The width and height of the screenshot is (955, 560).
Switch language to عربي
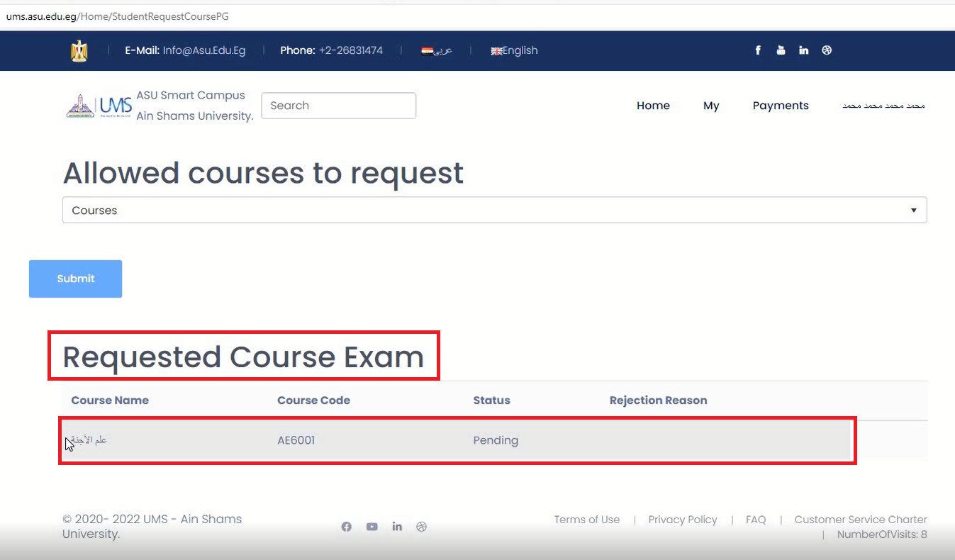click(x=436, y=50)
